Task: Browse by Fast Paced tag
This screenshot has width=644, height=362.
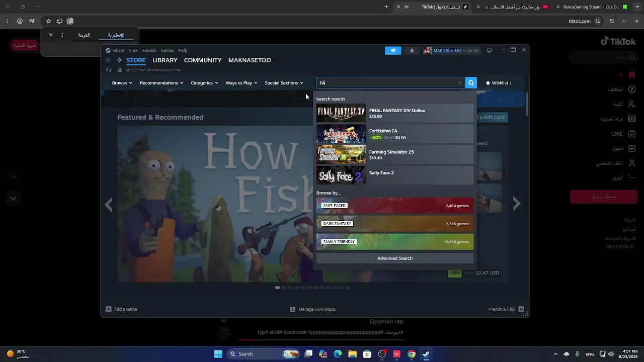Action: pyautogui.click(x=395, y=206)
